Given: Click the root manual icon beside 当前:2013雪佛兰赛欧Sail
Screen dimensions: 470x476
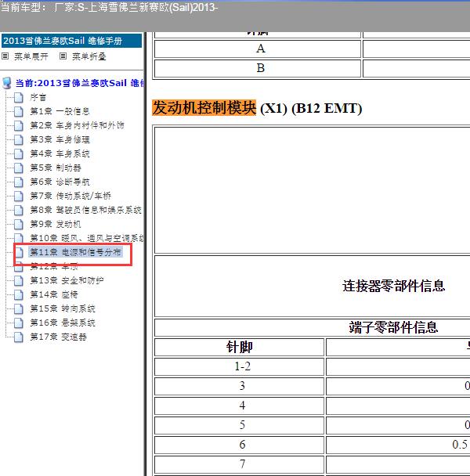Looking at the screenshot, I should pos(7,83).
